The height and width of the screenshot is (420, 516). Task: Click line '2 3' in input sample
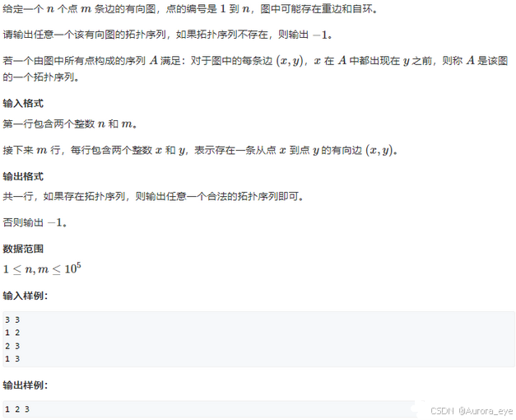point(12,346)
